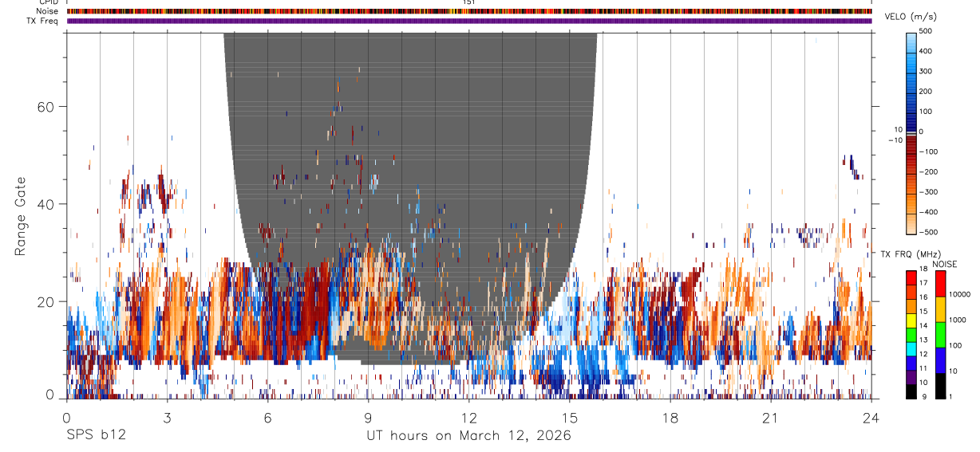Click TX FRQ legend tick '11'
Image resolution: width=980 pixels, height=452 pixels.
click(924, 369)
